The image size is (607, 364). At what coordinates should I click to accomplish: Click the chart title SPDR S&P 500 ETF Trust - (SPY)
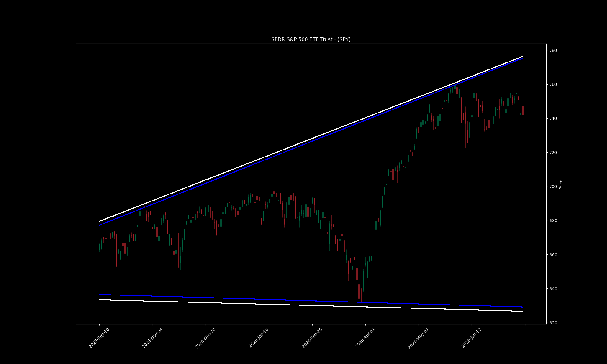[311, 39]
